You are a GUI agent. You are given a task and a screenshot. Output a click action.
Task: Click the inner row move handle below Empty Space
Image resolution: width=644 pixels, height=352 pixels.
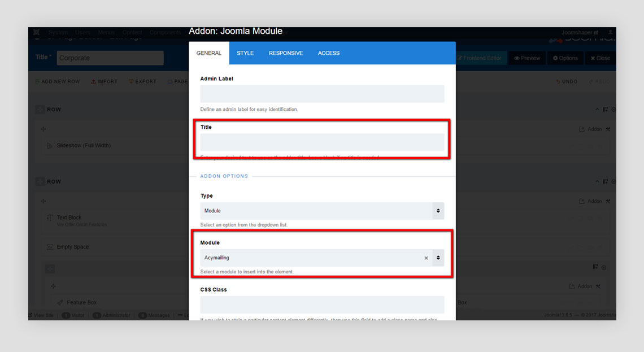50,269
